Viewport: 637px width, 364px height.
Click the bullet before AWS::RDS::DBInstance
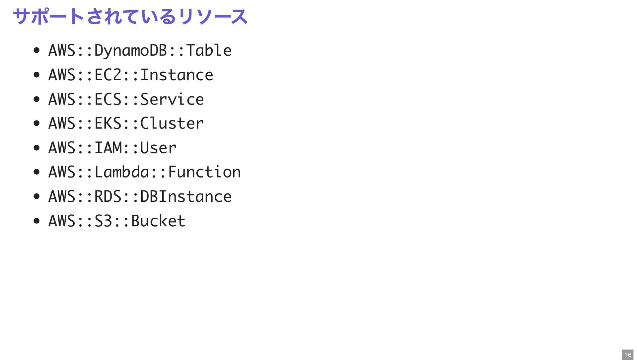[36, 196]
